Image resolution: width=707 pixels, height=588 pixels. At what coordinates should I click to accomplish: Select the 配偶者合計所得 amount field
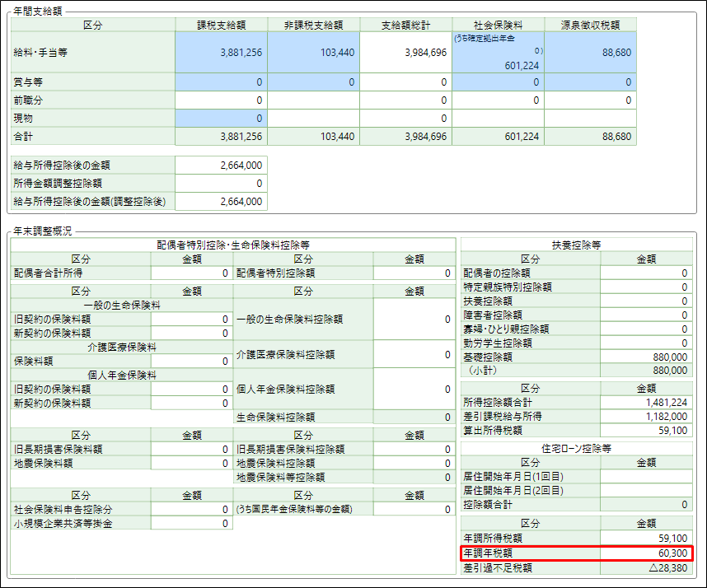pos(191,273)
